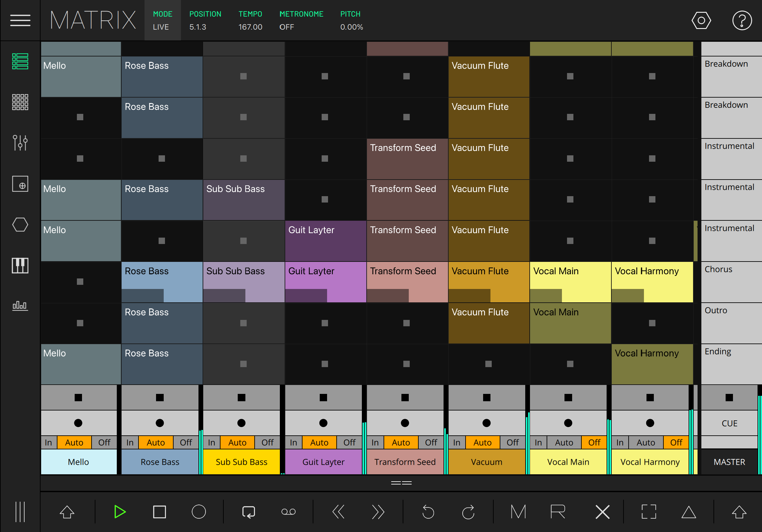Open the hamburger menu
Viewport: 762px width, 532px height.
tap(20, 20)
